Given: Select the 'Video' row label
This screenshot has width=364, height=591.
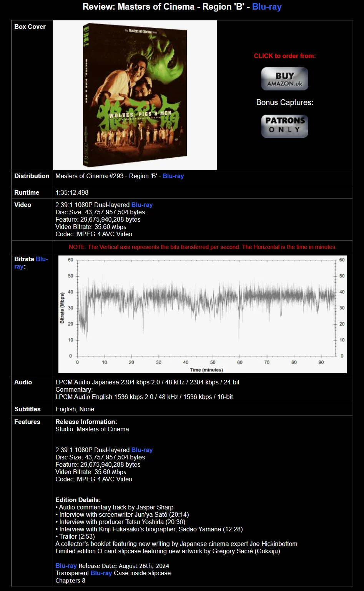Looking at the screenshot, I should click(x=23, y=205).
